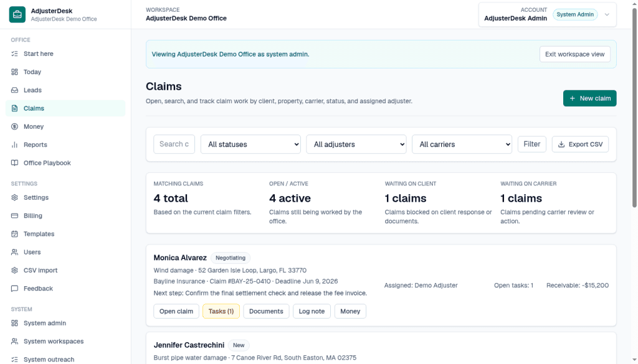Click the Templates calendar icon
Viewport: 638px width, 364px height.
pyautogui.click(x=15, y=234)
